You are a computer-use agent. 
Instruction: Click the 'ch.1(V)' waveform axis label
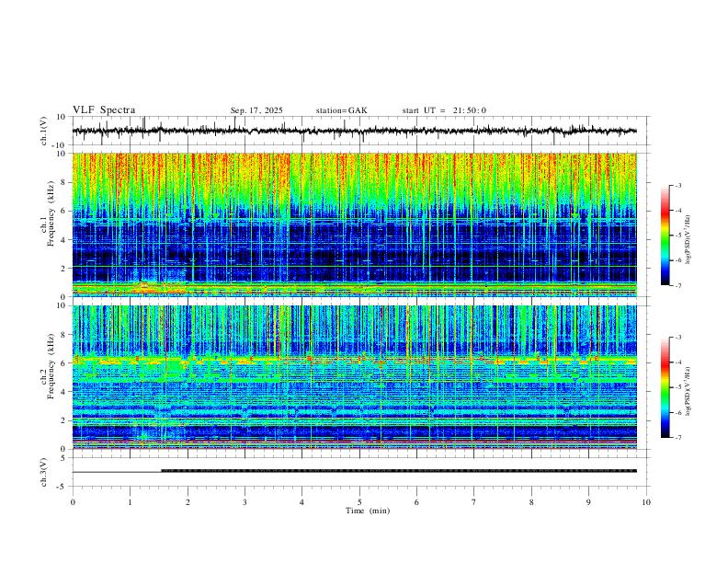[x=44, y=131]
